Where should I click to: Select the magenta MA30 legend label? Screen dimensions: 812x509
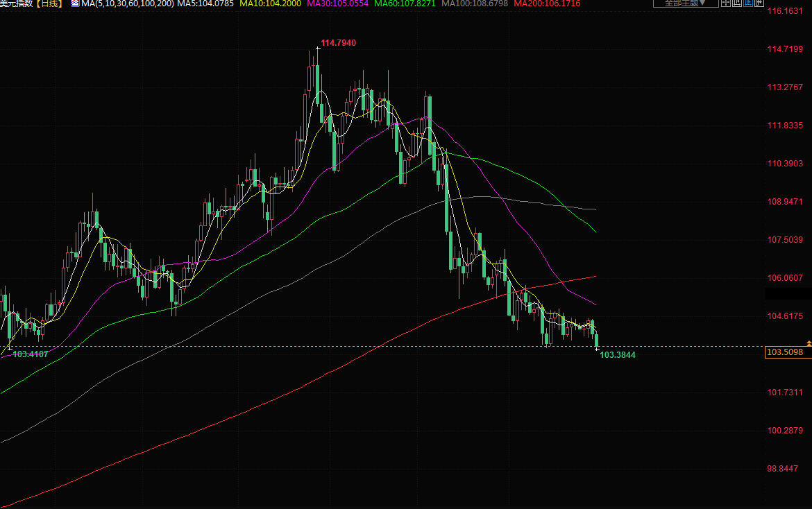click(x=337, y=3)
